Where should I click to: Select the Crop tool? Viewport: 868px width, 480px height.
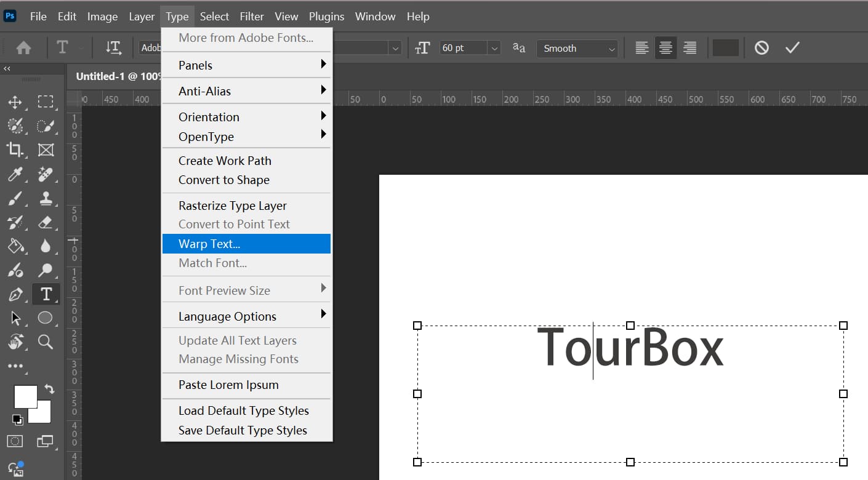pyautogui.click(x=17, y=150)
